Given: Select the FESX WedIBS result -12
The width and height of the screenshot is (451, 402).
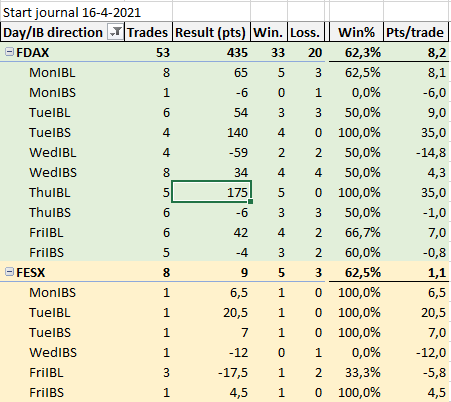Looking at the screenshot, I should (x=238, y=352).
